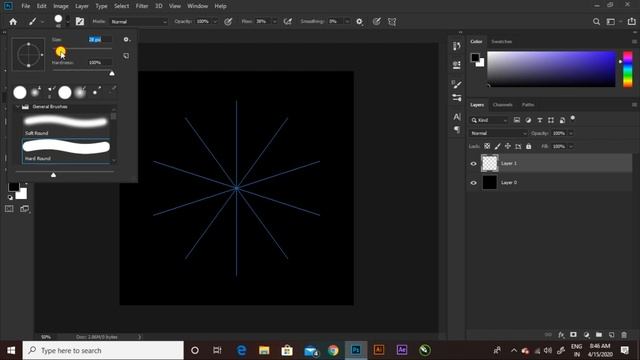The width and height of the screenshot is (640, 360).
Task: Reset default foreground and background colors
Action: 10,198
